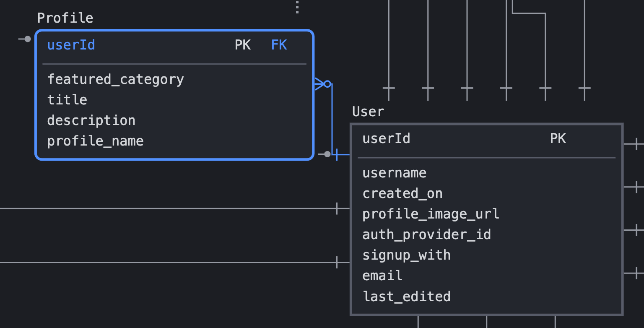The image size is (644, 328).
Task: Click the userId row inside the Profile table
Action: coord(71,44)
